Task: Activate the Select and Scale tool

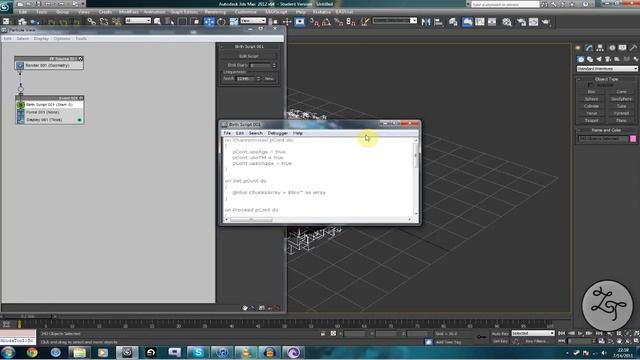Action: [x=233, y=22]
